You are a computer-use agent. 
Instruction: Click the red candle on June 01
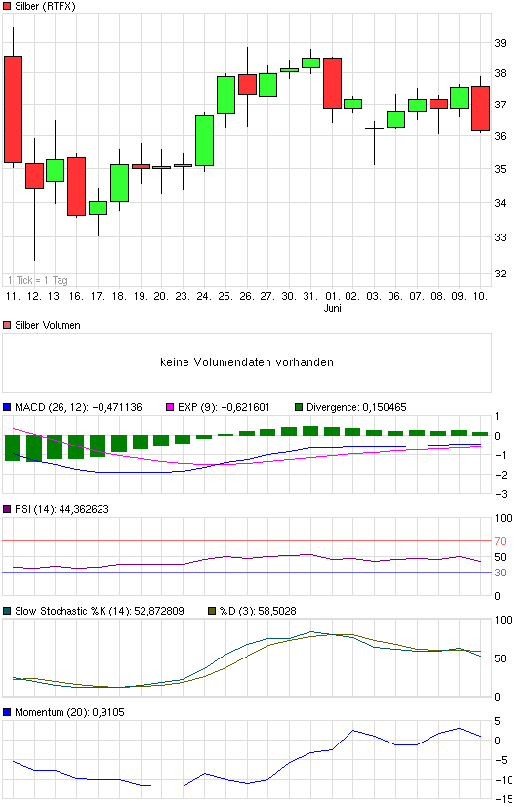pos(333,83)
